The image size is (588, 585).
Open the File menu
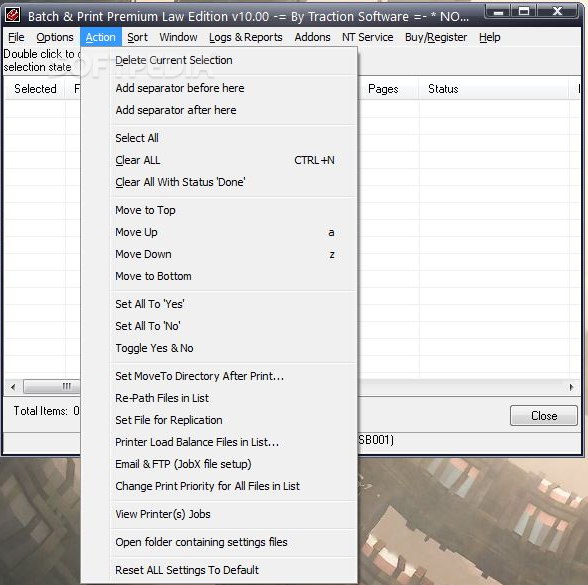coord(16,37)
